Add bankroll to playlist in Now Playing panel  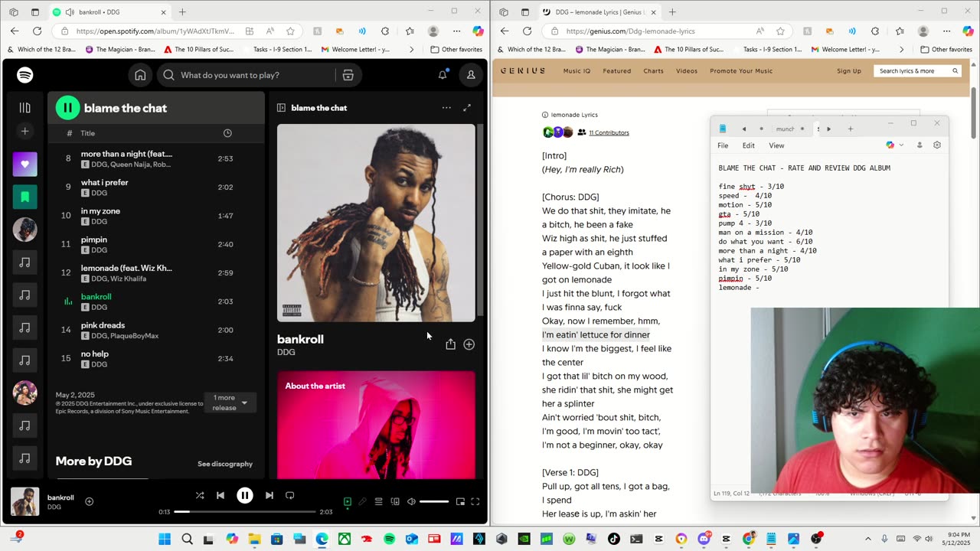click(x=469, y=344)
